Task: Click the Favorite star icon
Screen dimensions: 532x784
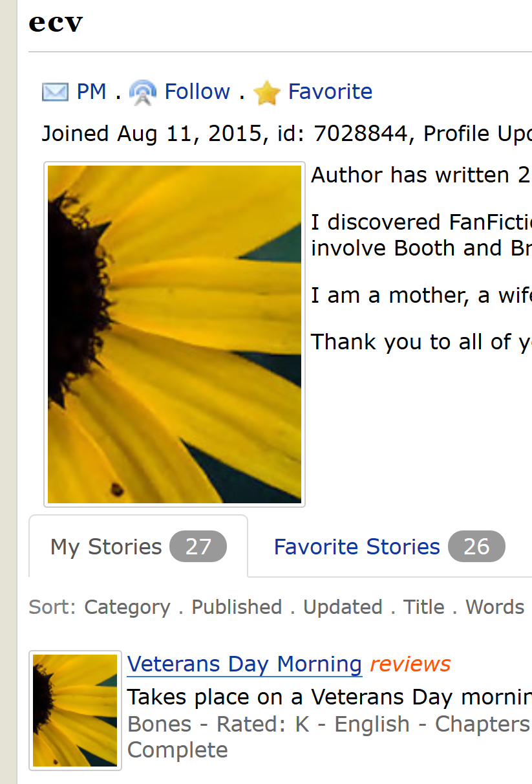Action: click(266, 93)
